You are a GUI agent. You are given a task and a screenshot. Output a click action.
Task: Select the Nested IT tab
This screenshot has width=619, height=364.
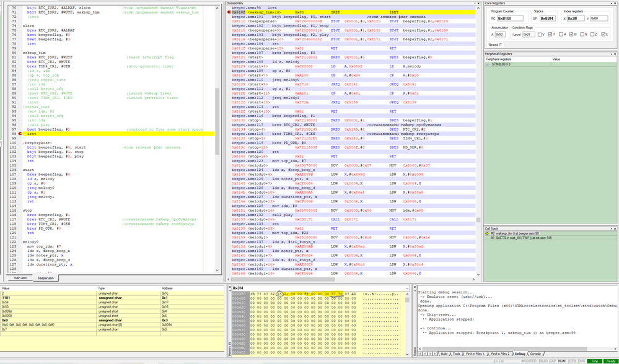point(495,45)
